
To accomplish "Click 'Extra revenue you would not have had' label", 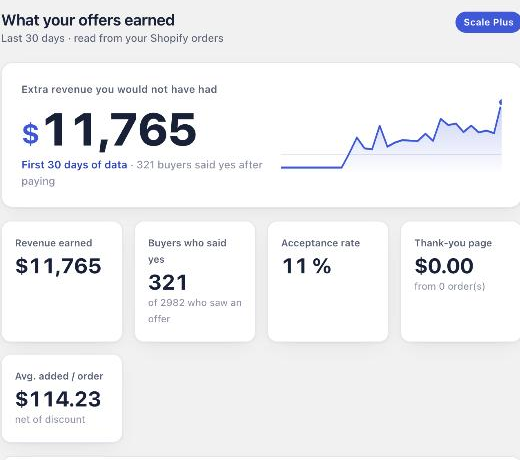I will click(x=119, y=89).
